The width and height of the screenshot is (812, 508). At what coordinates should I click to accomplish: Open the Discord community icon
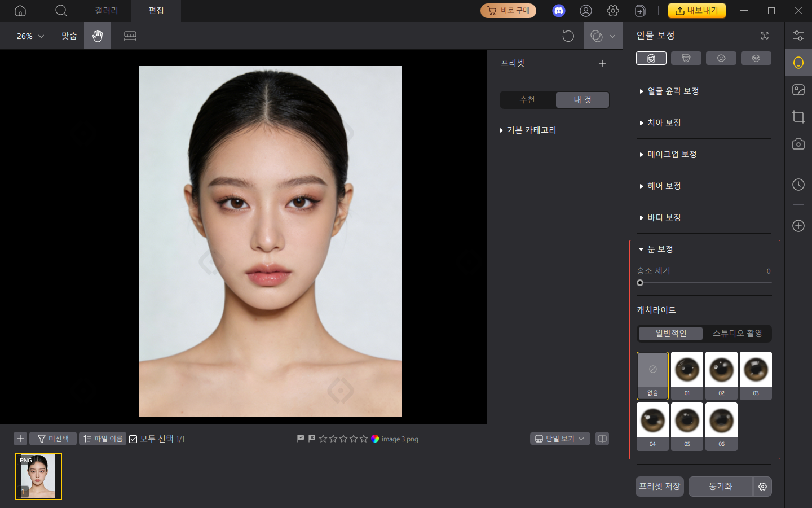[558, 11]
